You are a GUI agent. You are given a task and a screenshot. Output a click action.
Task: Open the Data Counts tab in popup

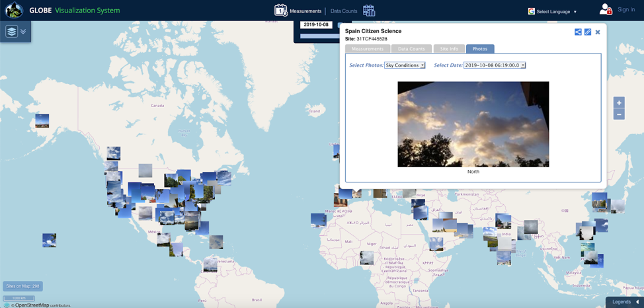click(x=411, y=49)
